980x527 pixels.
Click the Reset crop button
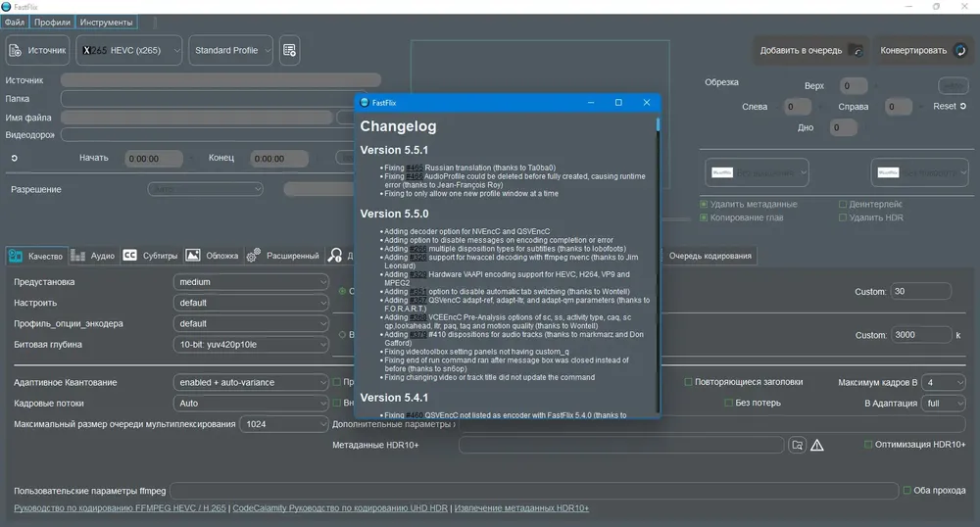[950, 106]
